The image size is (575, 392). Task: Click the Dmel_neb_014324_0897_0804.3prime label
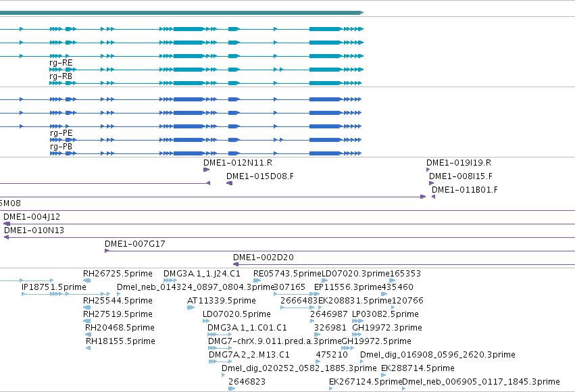coord(196,287)
